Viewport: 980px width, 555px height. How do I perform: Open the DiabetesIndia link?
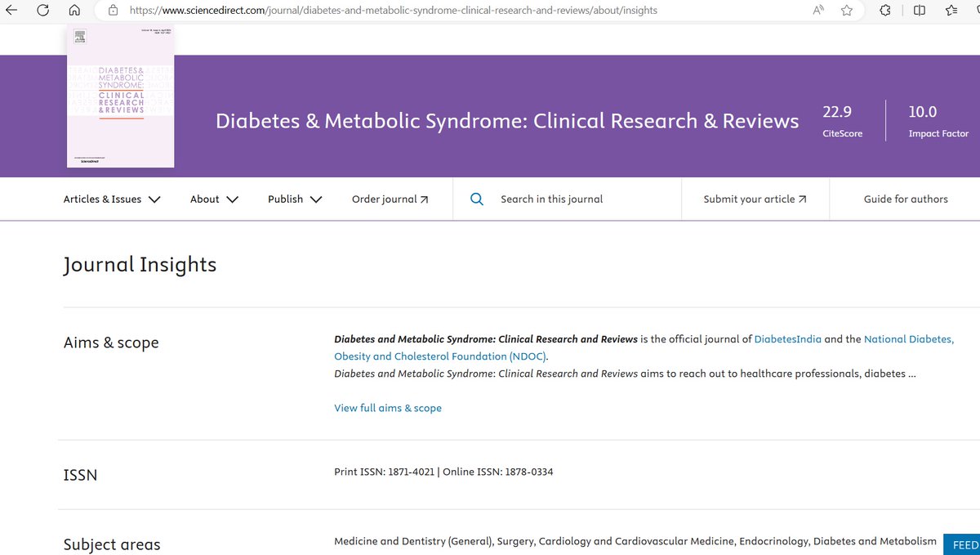787,338
